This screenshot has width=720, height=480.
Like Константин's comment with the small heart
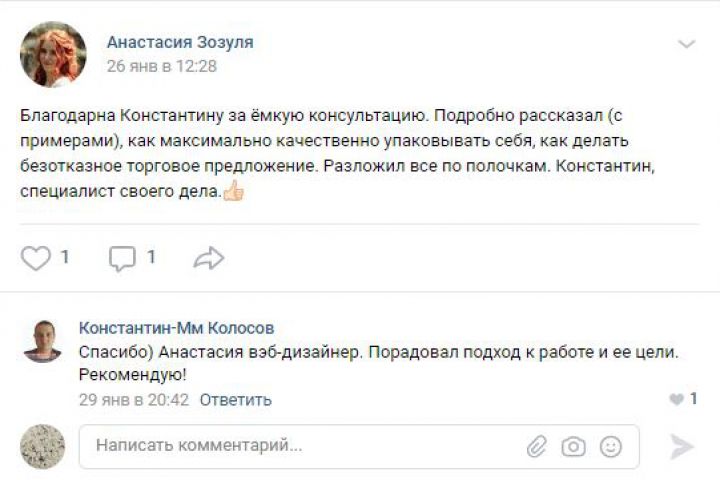676,400
